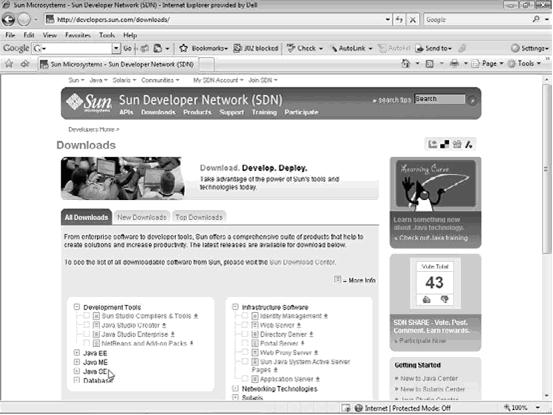Click Check out Java training link
The image size is (553, 415).
pyautogui.click(x=433, y=238)
